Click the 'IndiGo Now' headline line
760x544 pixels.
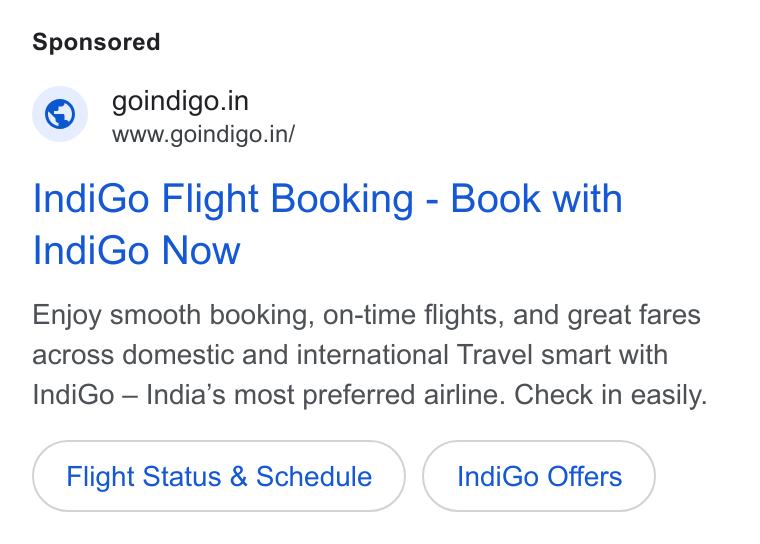(137, 250)
